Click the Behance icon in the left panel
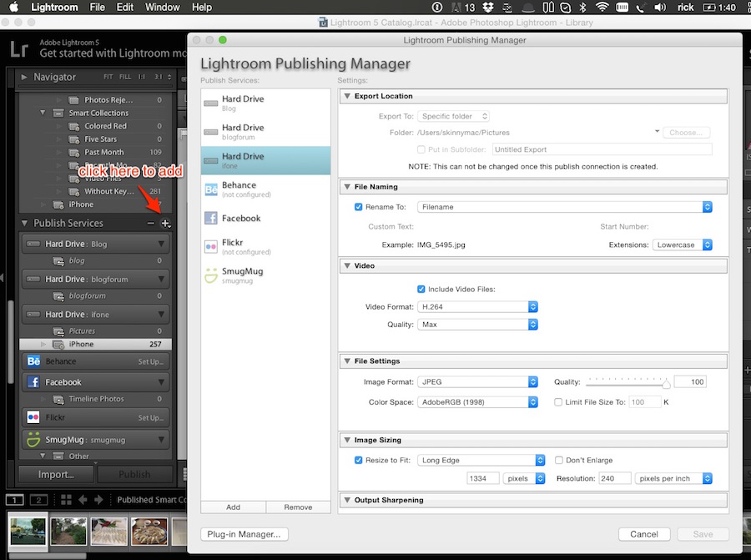The width and height of the screenshot is (751, 560). tap(33, 361)
